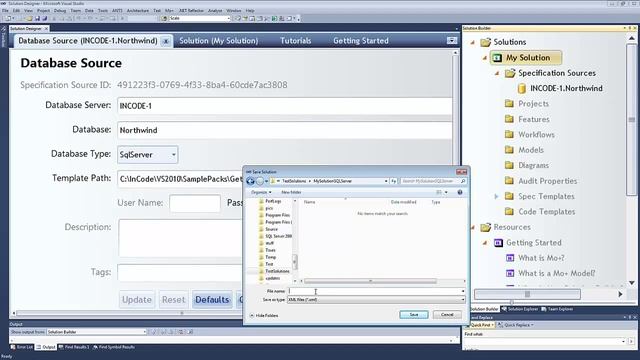This screenshot has height=360, width=640.
Task: Close the Database Source tab
Action: click(x=166, y=41)
